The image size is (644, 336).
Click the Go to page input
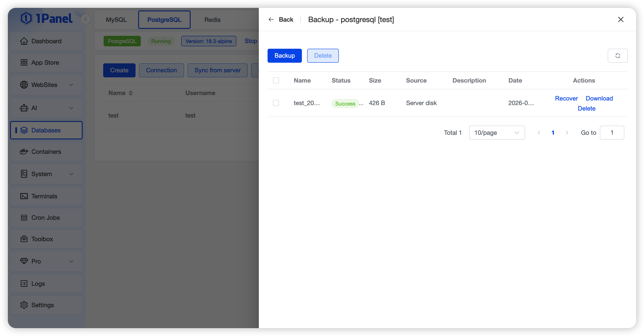coord(611,133)
